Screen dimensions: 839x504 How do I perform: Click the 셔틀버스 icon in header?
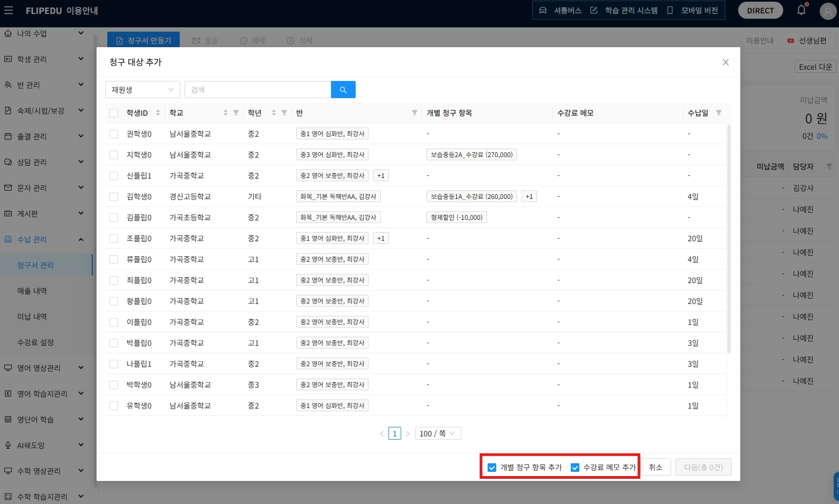[x=543, y=10]
